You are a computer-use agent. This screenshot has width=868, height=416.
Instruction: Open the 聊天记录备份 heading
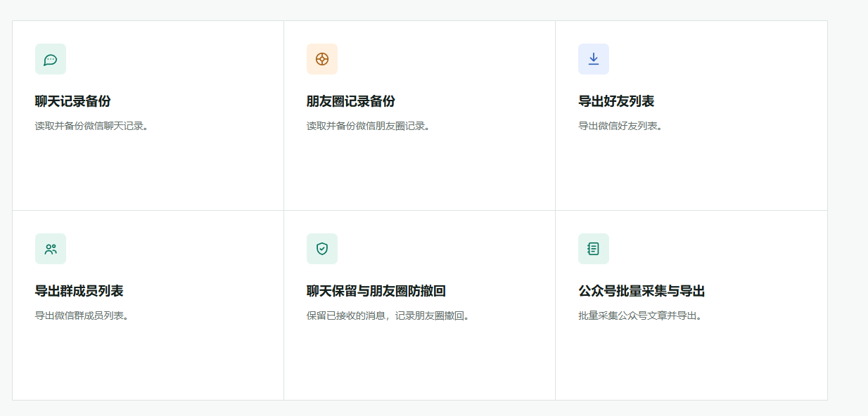point(73,101)
